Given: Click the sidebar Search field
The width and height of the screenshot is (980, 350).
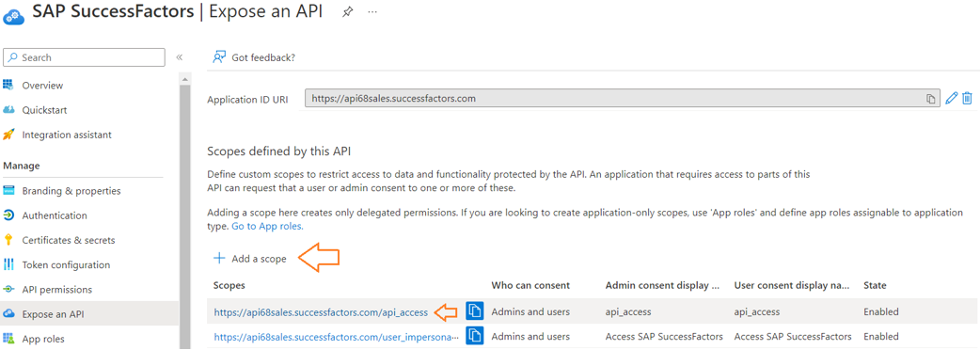Looking at the screenshot, I should 84,57.
